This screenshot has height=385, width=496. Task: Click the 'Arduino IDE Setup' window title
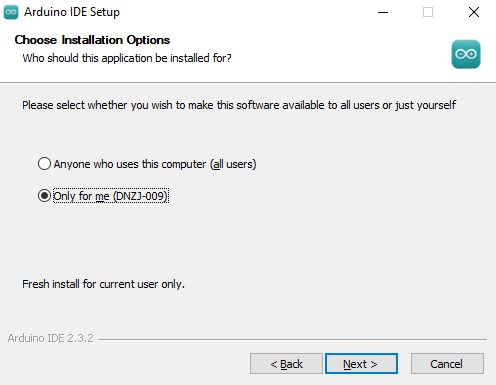72,12
